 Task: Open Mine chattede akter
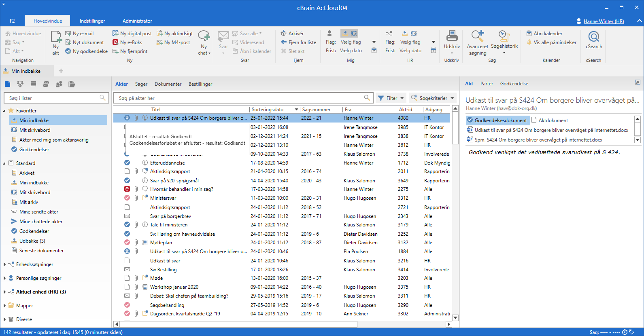(x=41, y=222)
